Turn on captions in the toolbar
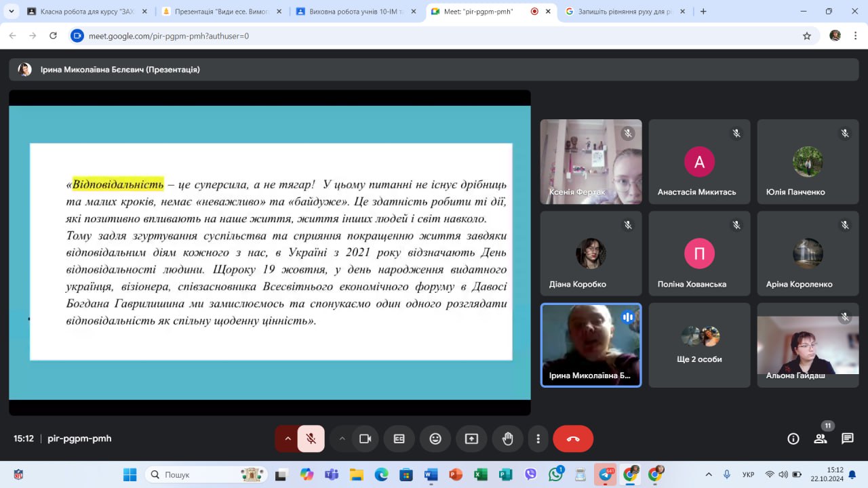The image size is (868, 488). coord(399,439)
